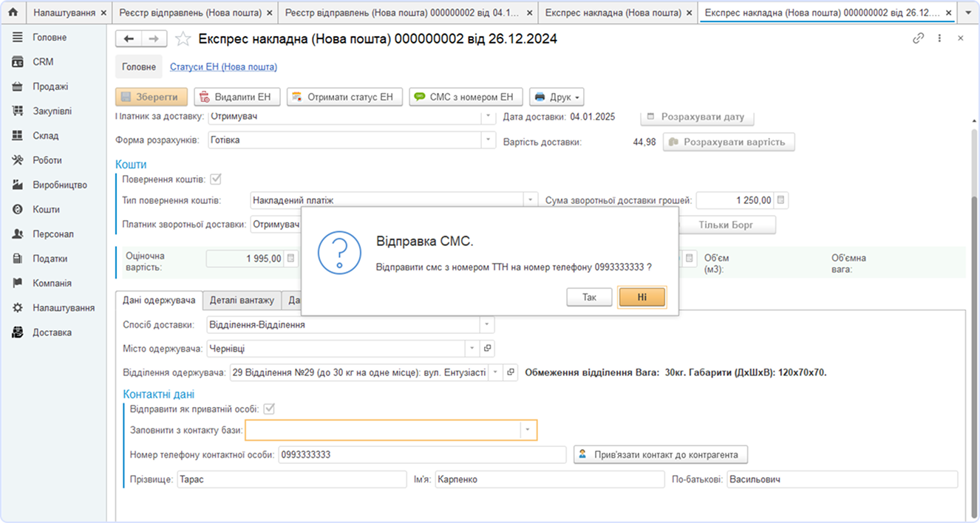Expand the Тип повернення коштів dropdown

(x=530, y=200)
